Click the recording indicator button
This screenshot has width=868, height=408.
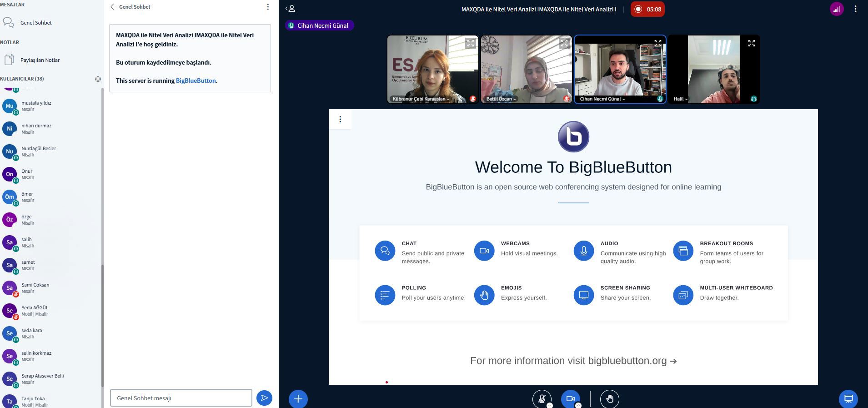[x=647, y=9]
